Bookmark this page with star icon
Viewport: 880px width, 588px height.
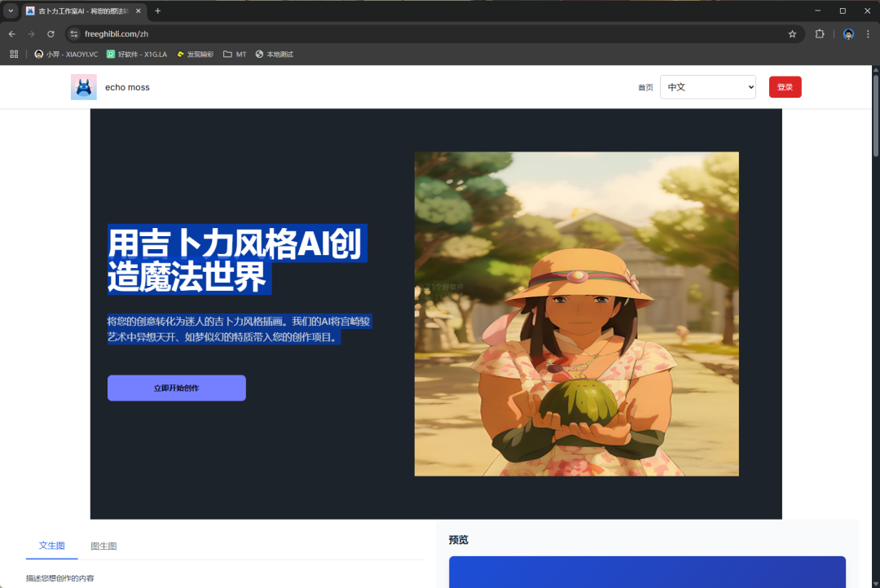click(x=792, y=34)
